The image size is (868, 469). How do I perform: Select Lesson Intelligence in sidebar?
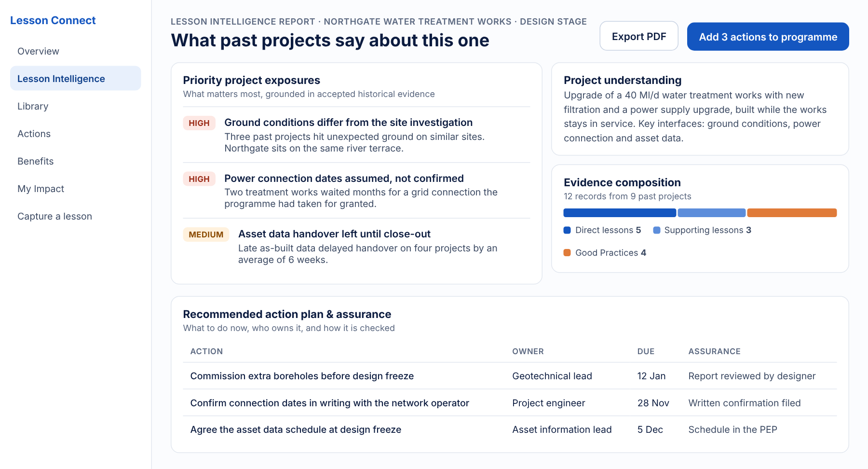tap(75, 79)
